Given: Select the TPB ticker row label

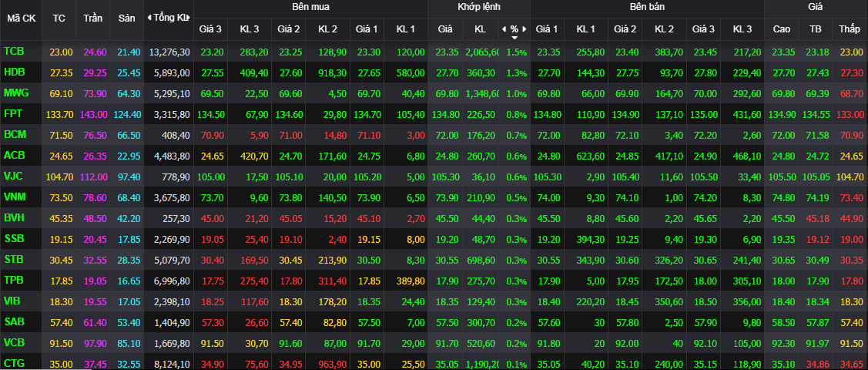Looking at the screenshot, I should [13, 280].
